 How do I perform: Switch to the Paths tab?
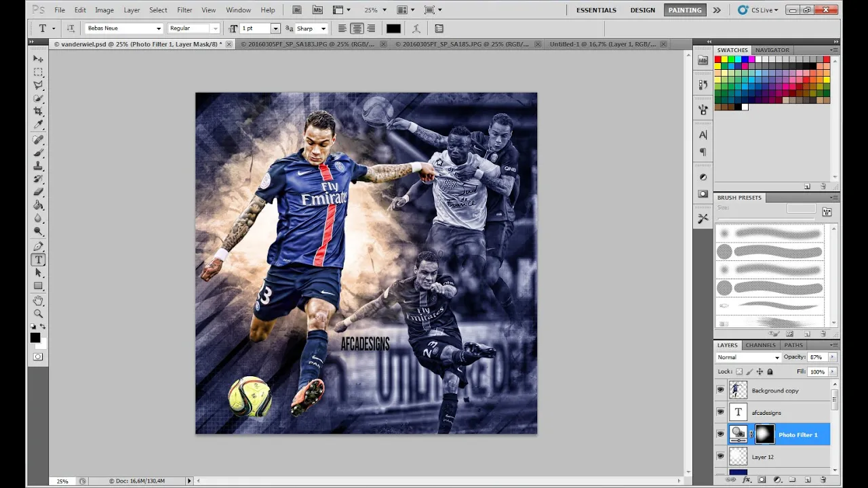[793, 345]
